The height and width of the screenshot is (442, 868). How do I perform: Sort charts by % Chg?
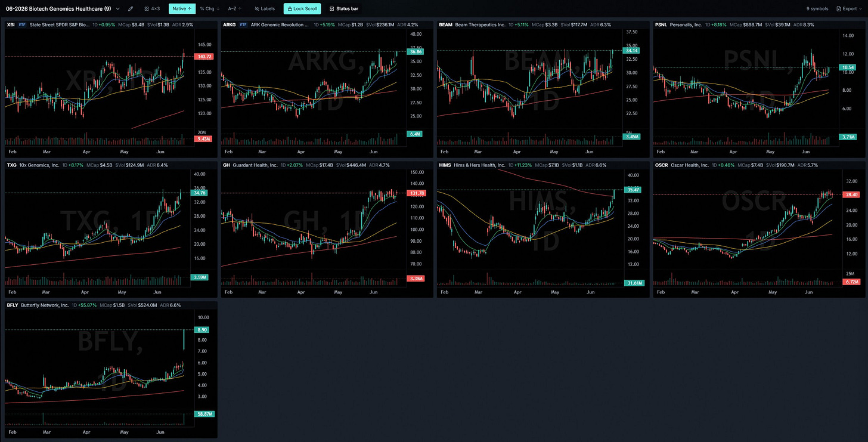click(x=209, y=9)
